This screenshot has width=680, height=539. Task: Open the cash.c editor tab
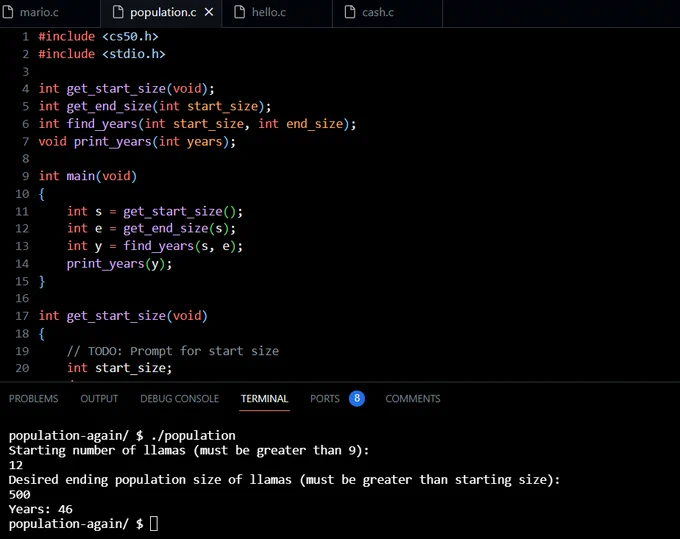[x=378, y=13]
